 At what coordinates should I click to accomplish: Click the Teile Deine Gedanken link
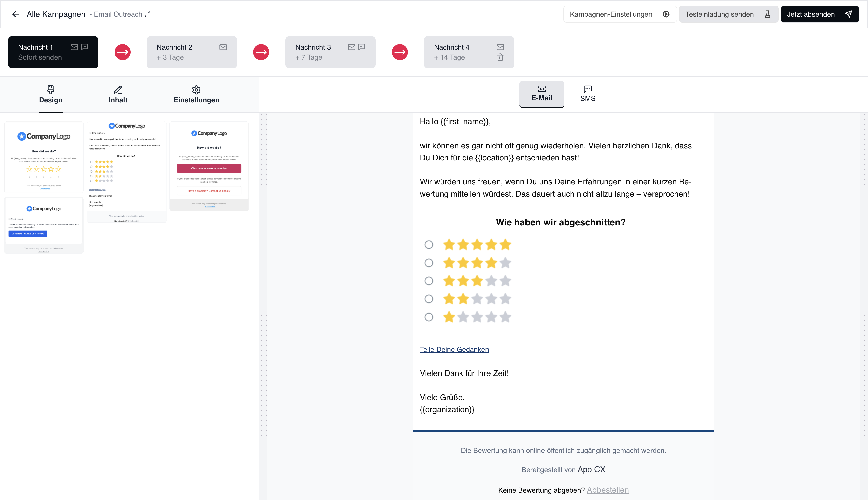(x=454, y=350)
